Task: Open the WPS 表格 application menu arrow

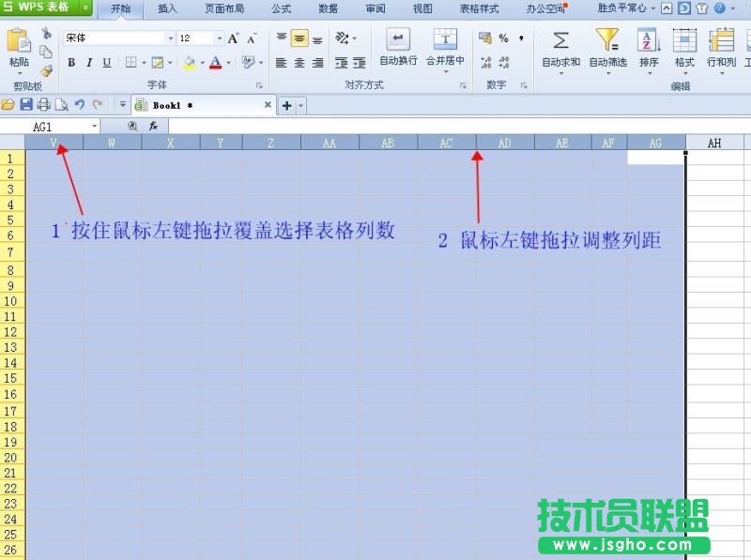Action: click(84, 8)
